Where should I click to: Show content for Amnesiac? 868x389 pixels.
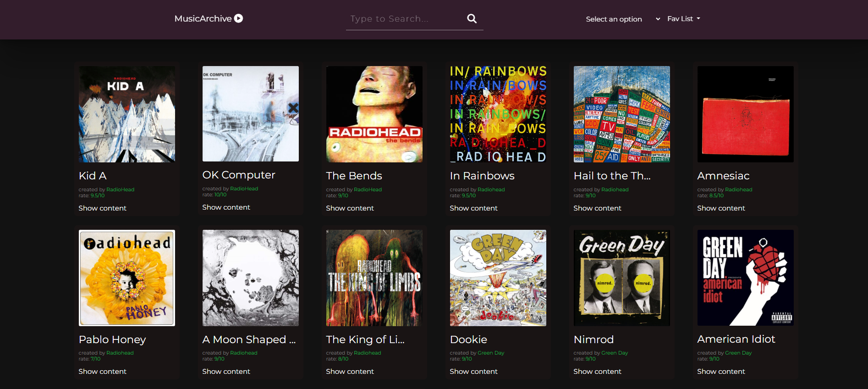(x=721, y=208)
